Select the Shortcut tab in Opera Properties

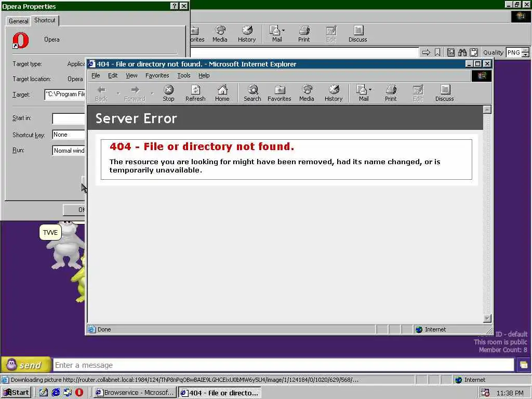(45, 20)
